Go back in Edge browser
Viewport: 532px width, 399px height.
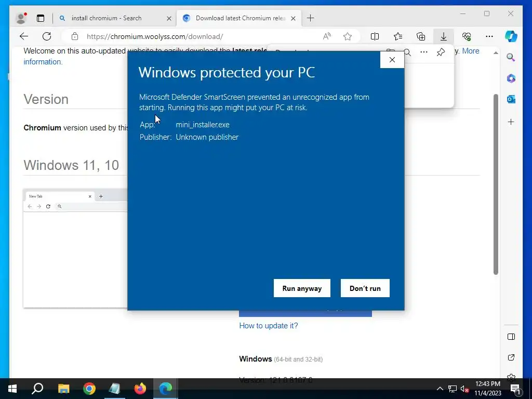tap(24, 36)
